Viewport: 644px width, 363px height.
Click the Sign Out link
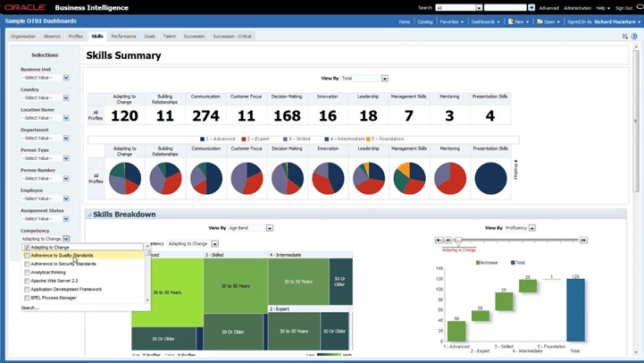[623, 8]
